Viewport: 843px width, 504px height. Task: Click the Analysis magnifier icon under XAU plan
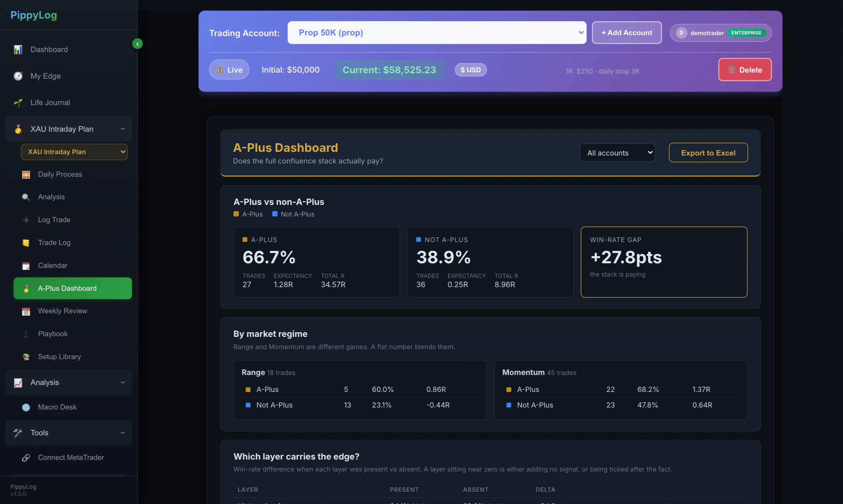tap(26, 197)
